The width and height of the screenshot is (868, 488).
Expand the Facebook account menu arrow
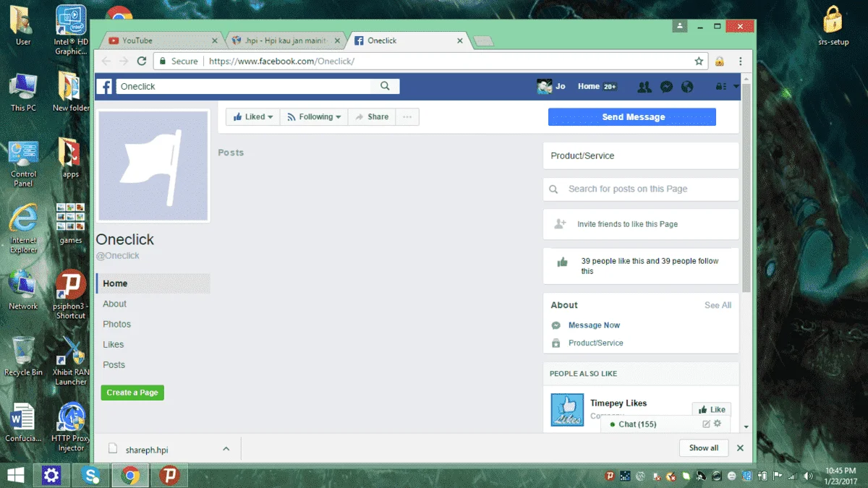click(x=736, y=87)
